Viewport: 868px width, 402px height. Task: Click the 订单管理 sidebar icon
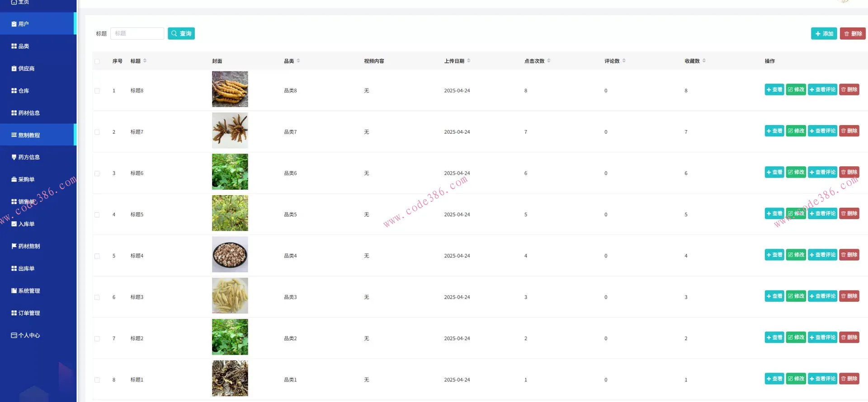coord(14,313)
